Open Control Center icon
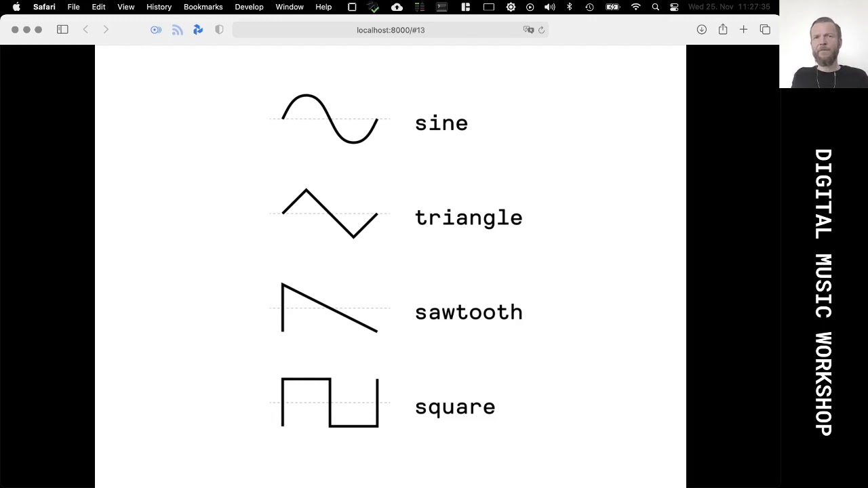Image resolution: width=868 pixels, height=488 pixels. [674, 7]
